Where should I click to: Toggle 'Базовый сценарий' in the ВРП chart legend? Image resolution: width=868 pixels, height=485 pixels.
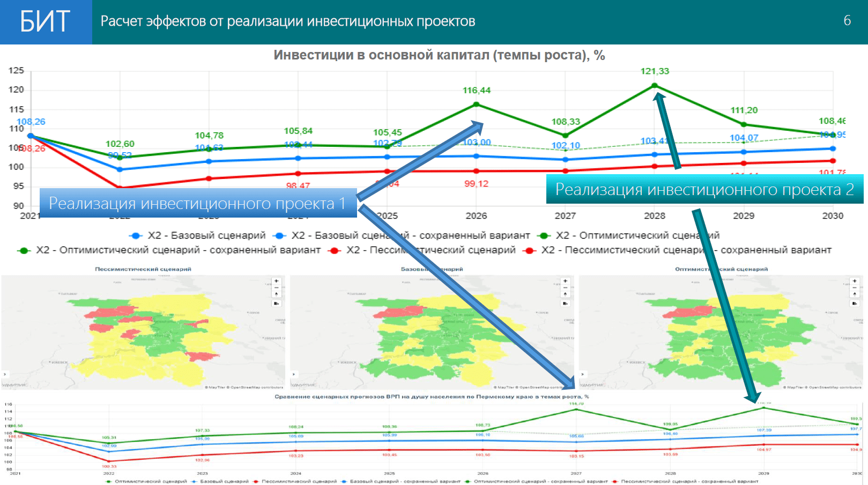pos(220,481)
